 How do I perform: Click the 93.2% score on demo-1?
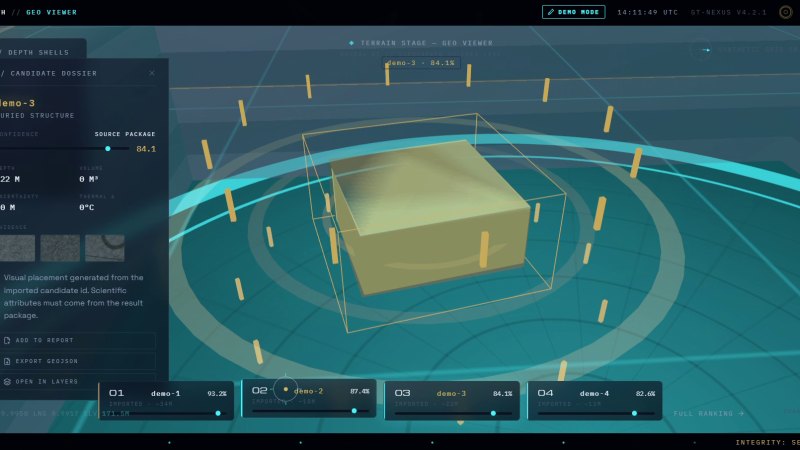pyautogui.click(x=217, y=393)
